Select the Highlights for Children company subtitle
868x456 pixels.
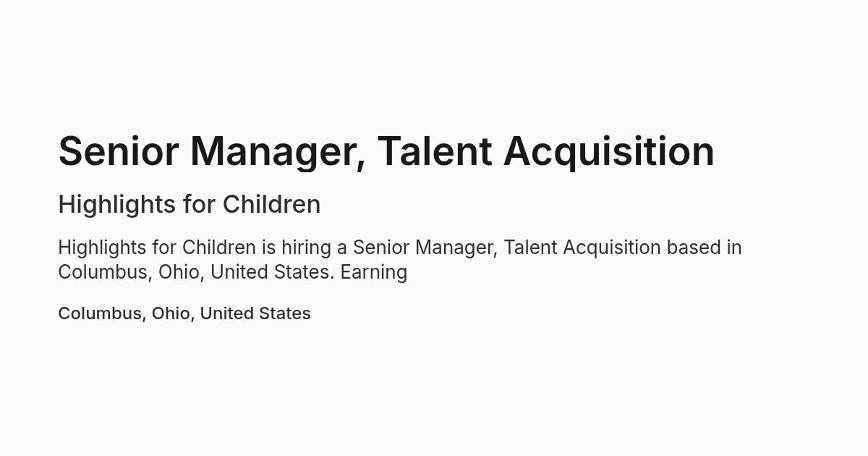[190, 205]
